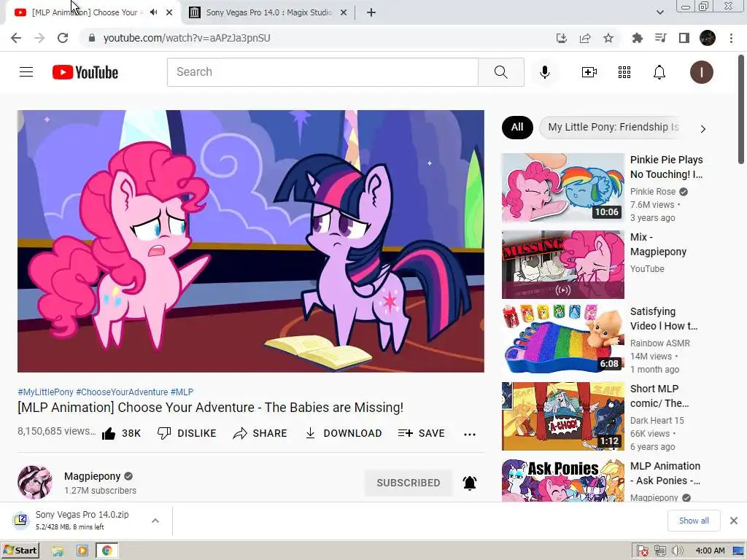Image resolution: width=747 pixels, height=560 pixels.
Task: Reload the page
Action: tap(63, 38)
